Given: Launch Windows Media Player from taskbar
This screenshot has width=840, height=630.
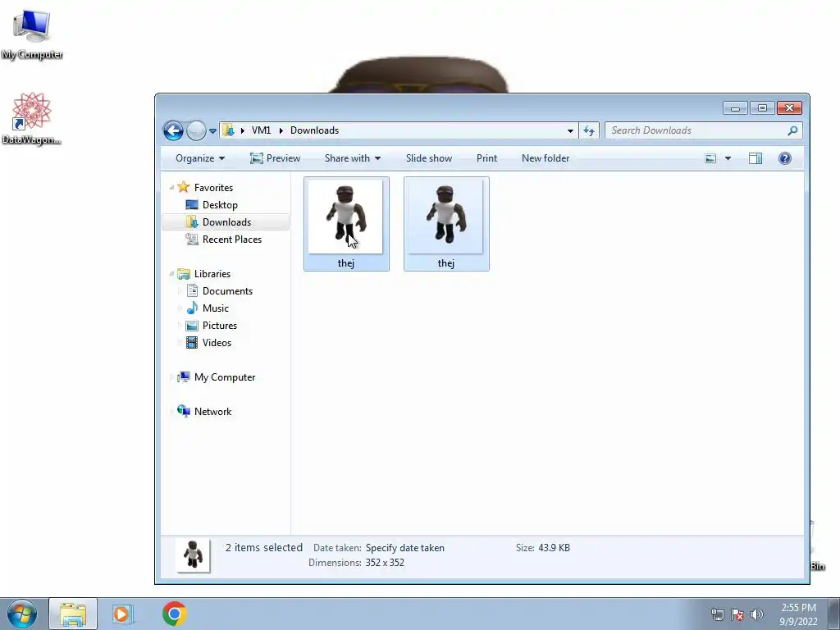Looking at the screenshot, I should [x=122, y=614].
